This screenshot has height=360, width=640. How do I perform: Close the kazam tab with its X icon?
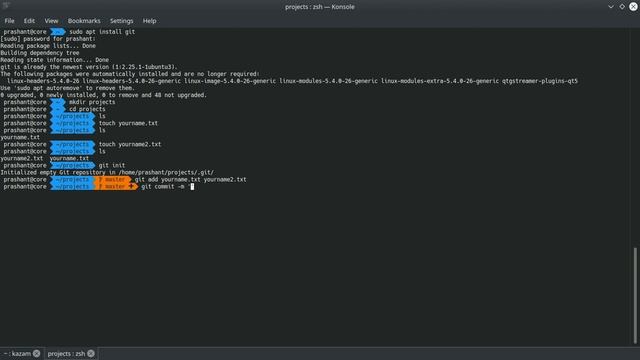click(x=37, y=353)
